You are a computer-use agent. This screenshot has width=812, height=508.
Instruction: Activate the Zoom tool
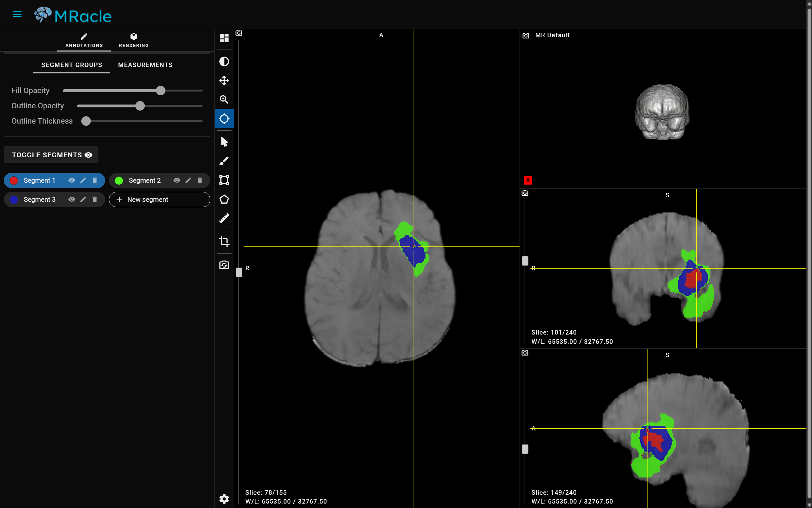pos(224,99)
